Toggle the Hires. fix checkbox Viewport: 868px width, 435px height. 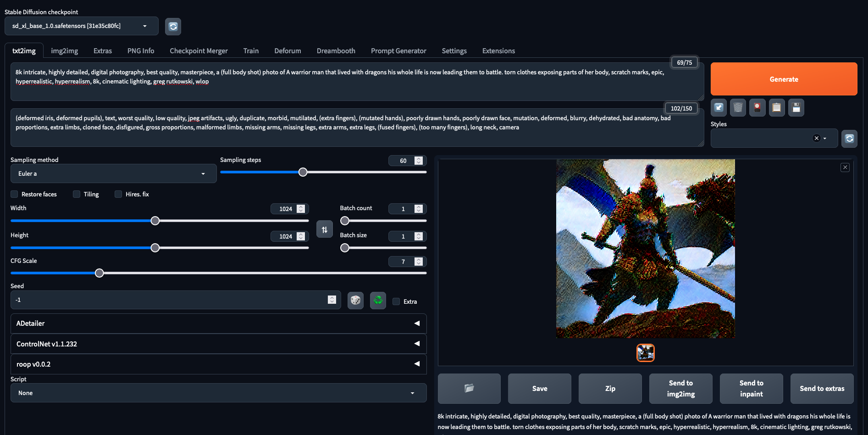(118, 194)
